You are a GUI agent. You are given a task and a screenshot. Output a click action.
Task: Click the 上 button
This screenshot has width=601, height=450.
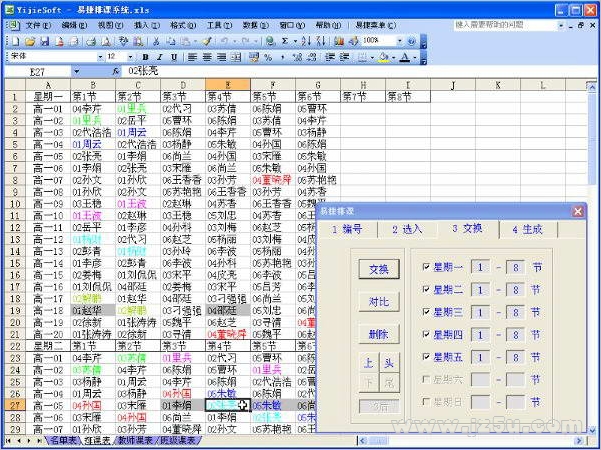point(368,362)
